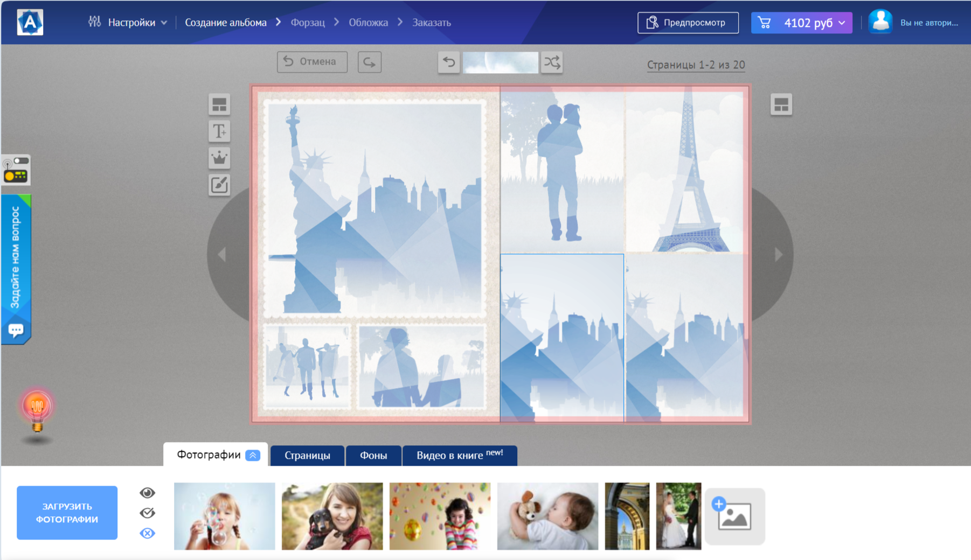
Task: Switch to the Фоны tab
Action: (x=373, y=456)
